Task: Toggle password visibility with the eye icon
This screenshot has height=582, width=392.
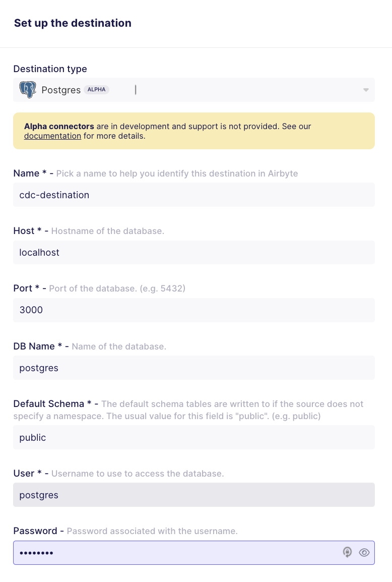Action: (364, 552)
